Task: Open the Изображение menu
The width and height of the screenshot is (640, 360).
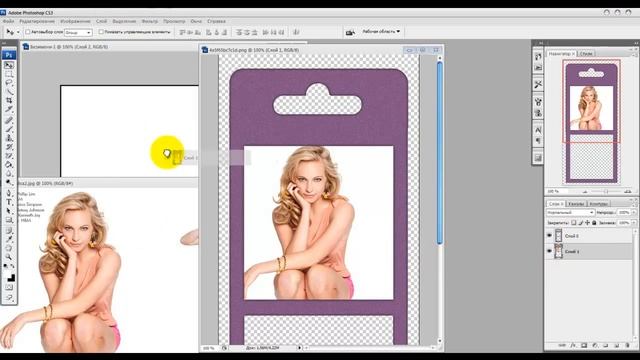Action: 75,21
